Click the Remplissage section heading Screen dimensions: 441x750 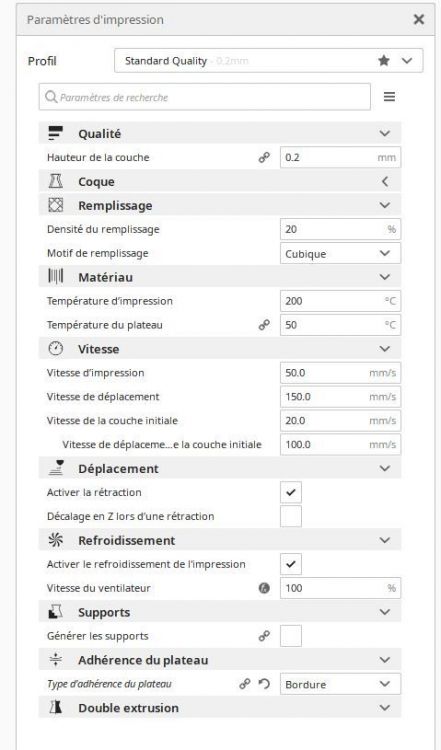click(x=115, y=206)
